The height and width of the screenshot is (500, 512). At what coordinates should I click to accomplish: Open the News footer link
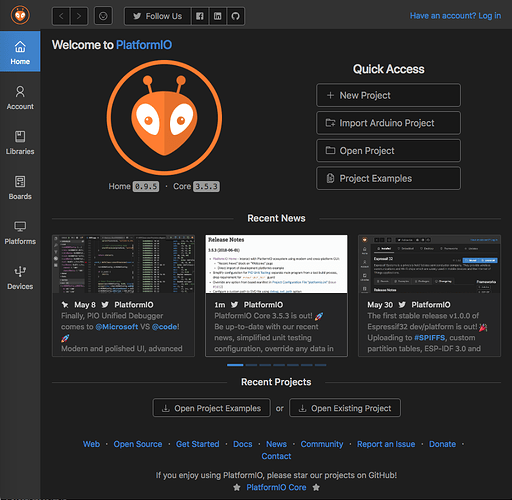276,444
